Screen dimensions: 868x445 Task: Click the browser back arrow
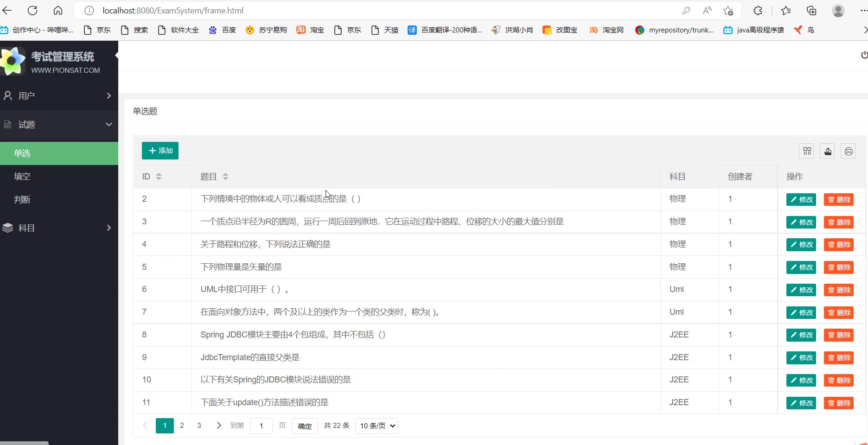[x=7, y=10]
